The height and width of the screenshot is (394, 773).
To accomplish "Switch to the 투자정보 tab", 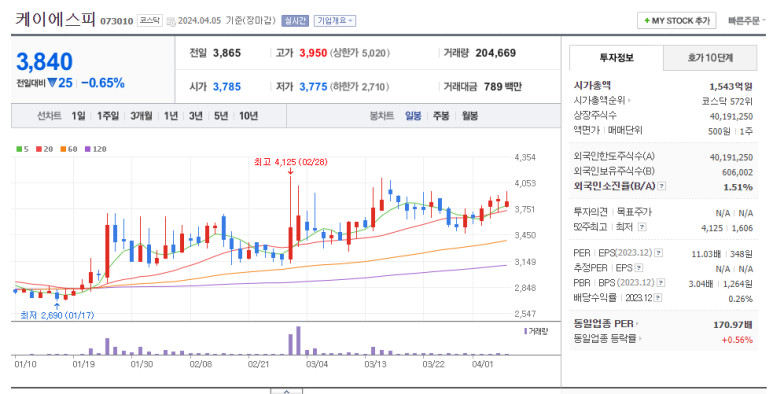I will tap(616, 58).
